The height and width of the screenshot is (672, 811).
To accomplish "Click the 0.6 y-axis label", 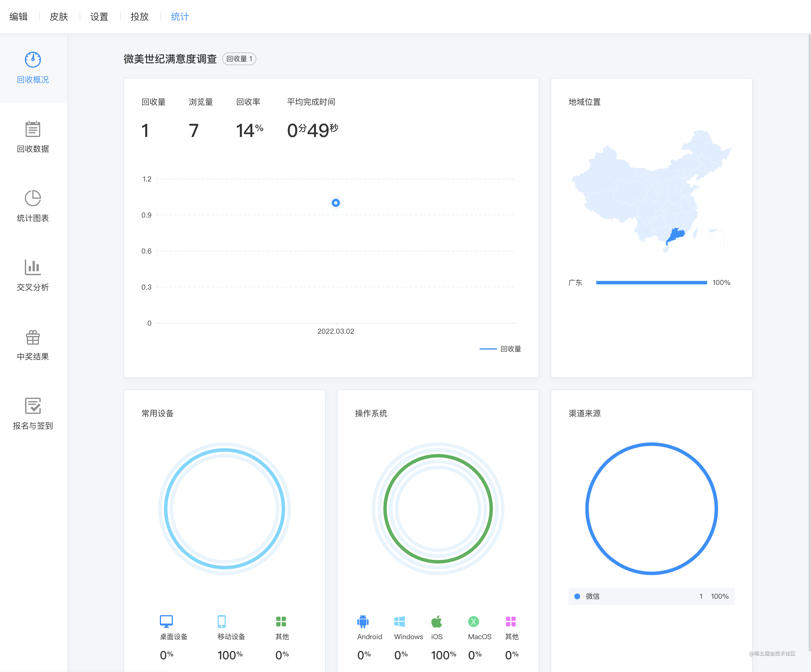I will click(x=146, y=251).
